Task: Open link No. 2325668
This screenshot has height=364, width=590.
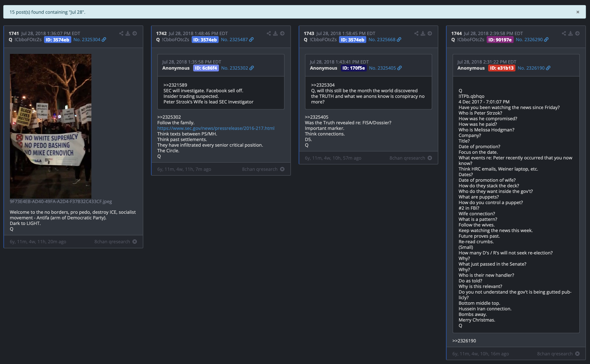Action: click(x=385, y=40)
